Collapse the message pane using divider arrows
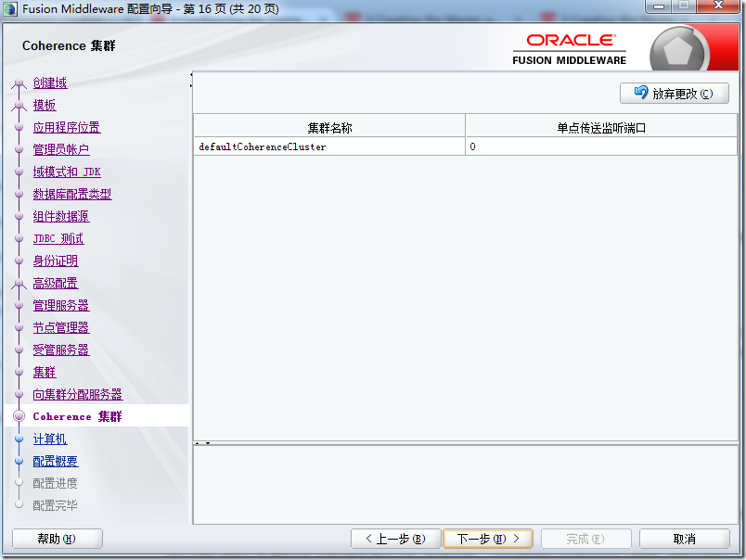The image size is (746, 560). 208,443
